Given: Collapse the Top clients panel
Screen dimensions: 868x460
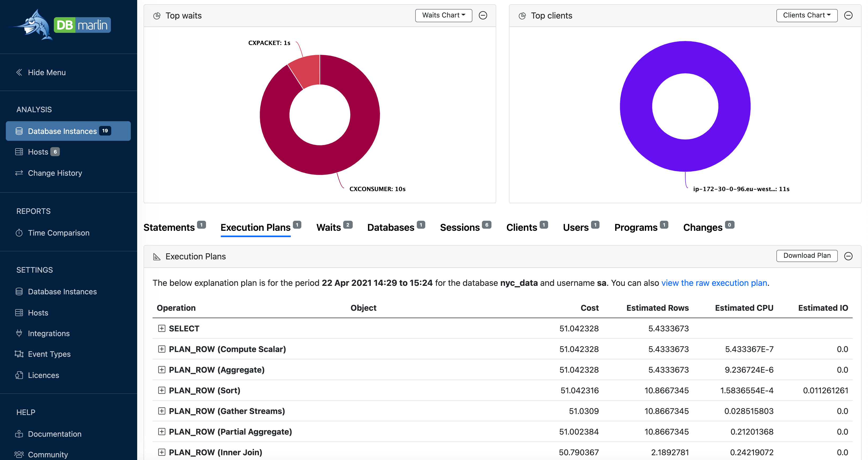Looking at the screenshot, I should tap(848, 16).
